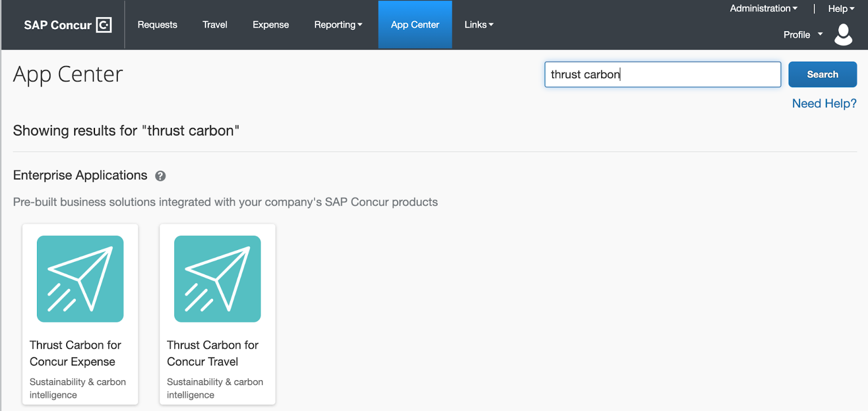
Task: Open the Expense tab
Action: [x=271, y=25]
